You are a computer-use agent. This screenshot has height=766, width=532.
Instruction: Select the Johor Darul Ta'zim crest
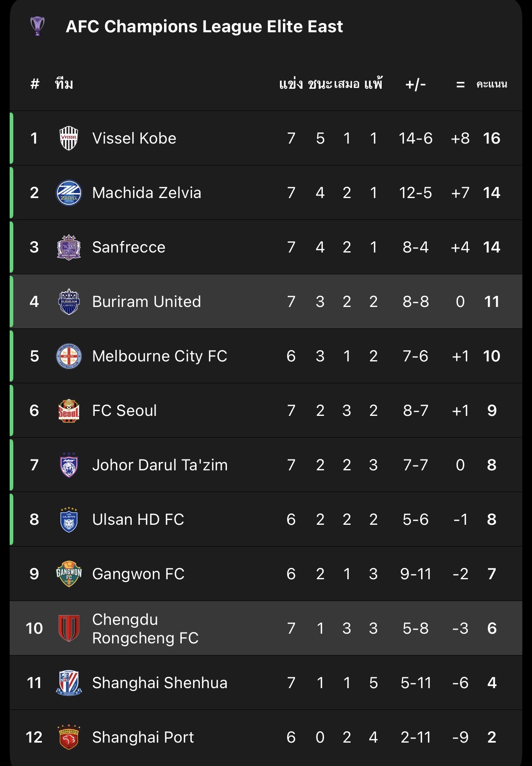pyautogui.click(x=69, y=465)
